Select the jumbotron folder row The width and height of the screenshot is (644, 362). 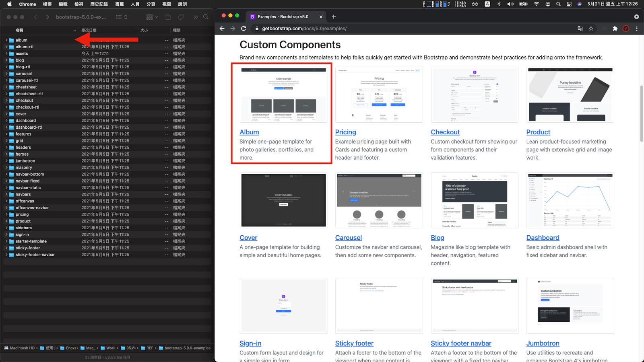point(107,161)
